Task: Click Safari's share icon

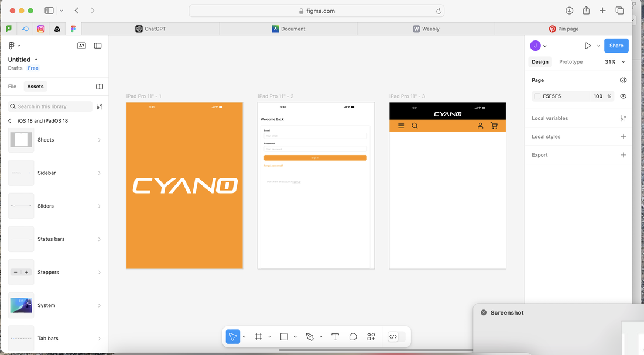Action: [x=586, y=11]
